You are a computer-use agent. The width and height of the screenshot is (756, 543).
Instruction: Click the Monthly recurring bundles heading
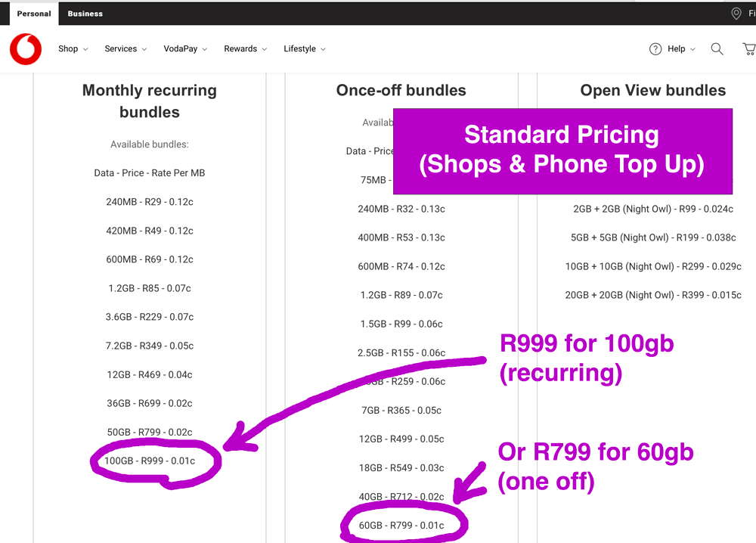tap(149, 101)
